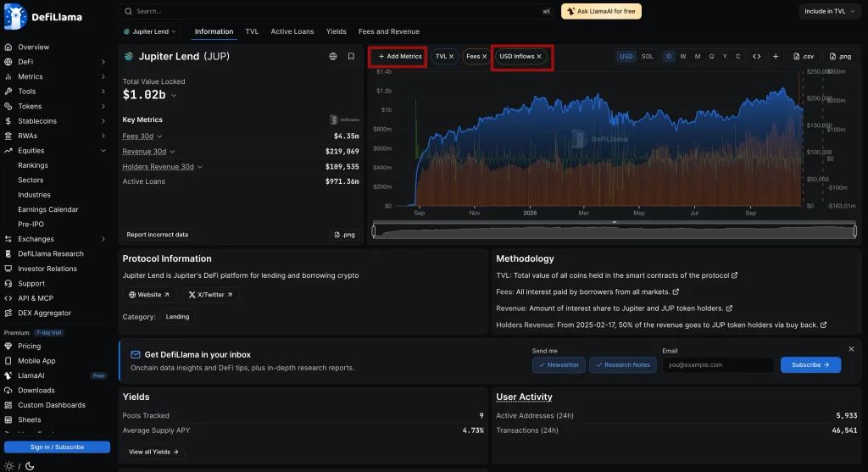Expand the Metrics sidebar section
The height and width of the screenshot is (472, 868).
pos(103,77)
